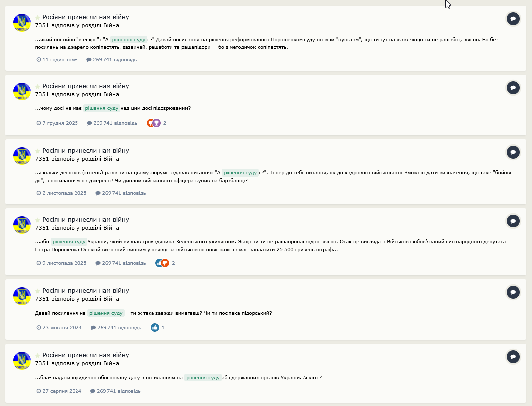Open the '7 грудня 2025' date link
The height and width of the screenshot is (406, 532).
click(57, 123)
